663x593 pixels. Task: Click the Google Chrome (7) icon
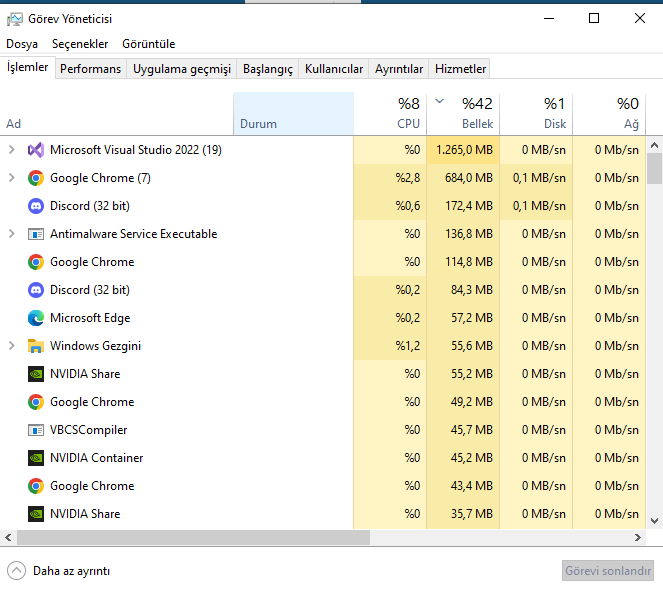(x=36, y=178)
